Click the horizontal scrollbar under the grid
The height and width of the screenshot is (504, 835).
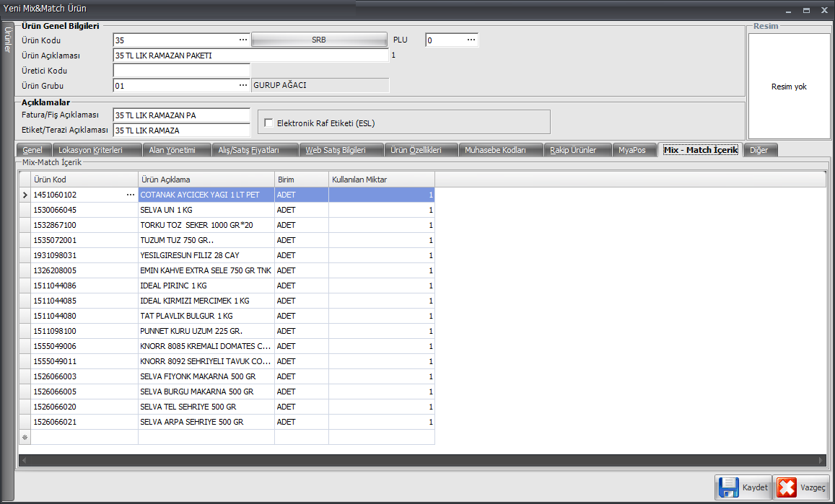pos(421,459)
